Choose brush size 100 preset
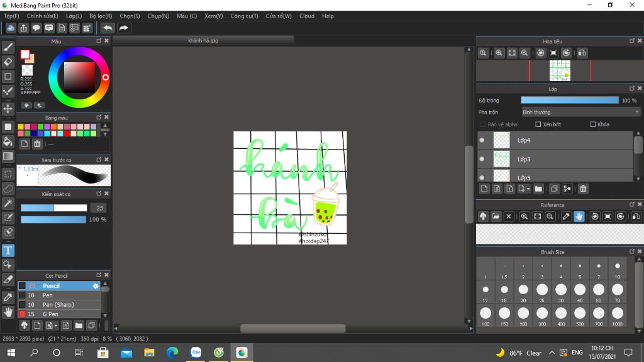 point(486,315)
